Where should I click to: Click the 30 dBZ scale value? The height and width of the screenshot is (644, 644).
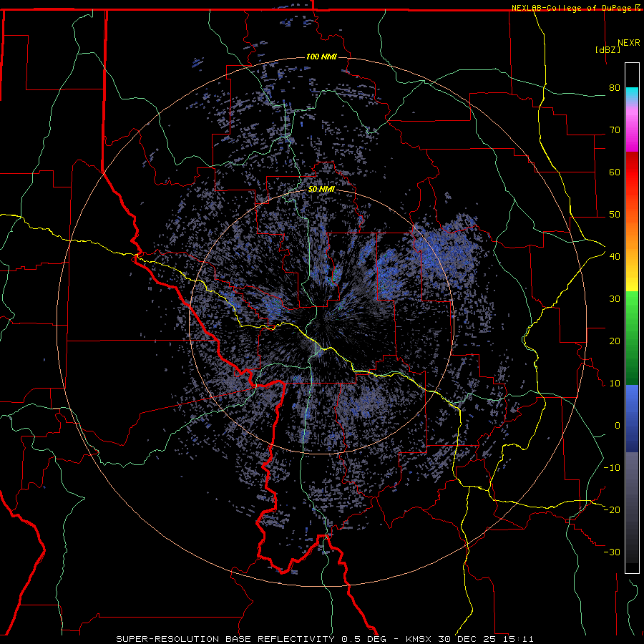615,298
